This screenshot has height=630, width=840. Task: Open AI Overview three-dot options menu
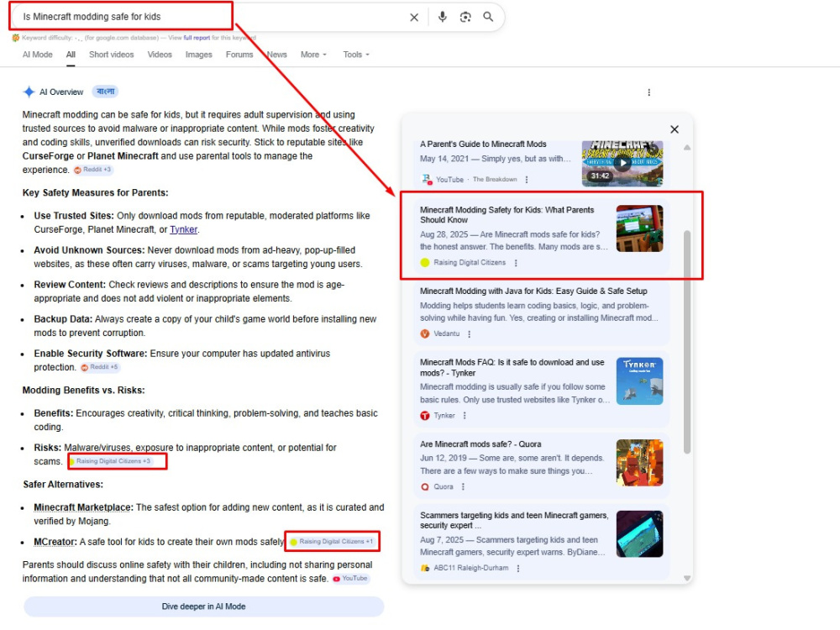tap(648, 92)
